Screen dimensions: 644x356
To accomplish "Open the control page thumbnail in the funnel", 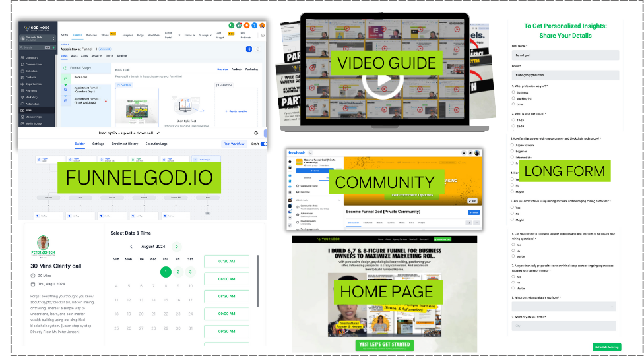I will tap(137, 110).
